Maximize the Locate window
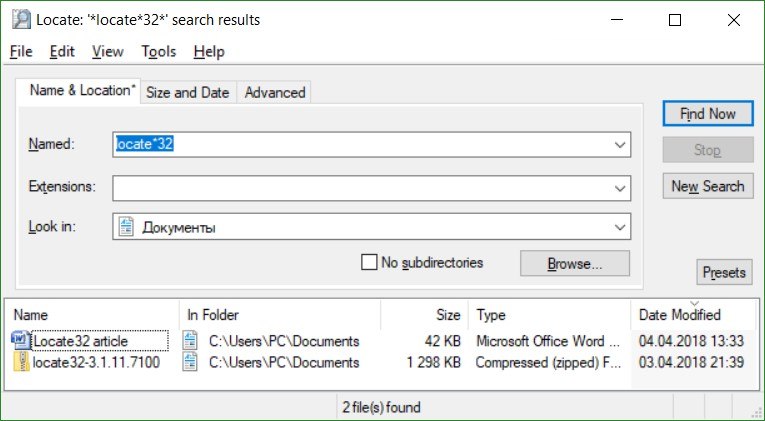The height and width of the screenshot is (421, 765). point(675,20)
